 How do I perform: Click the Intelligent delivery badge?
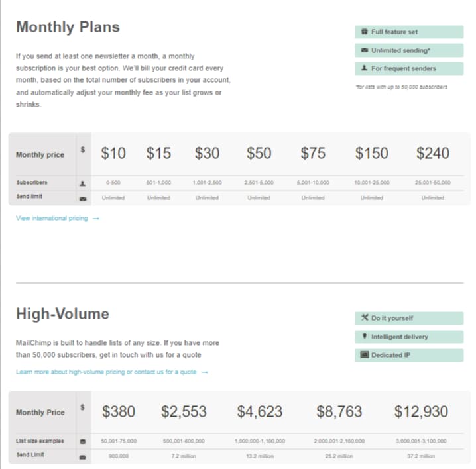408,337
